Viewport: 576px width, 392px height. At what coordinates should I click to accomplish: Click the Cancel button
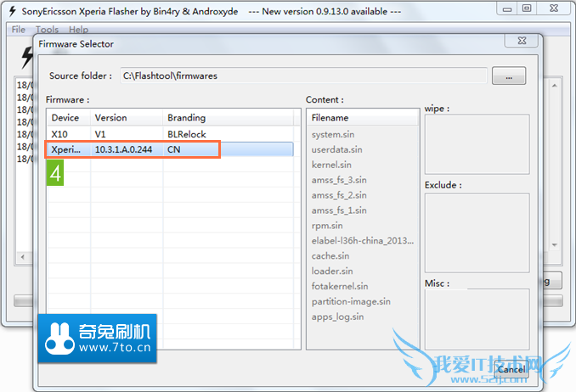[511, 369]
